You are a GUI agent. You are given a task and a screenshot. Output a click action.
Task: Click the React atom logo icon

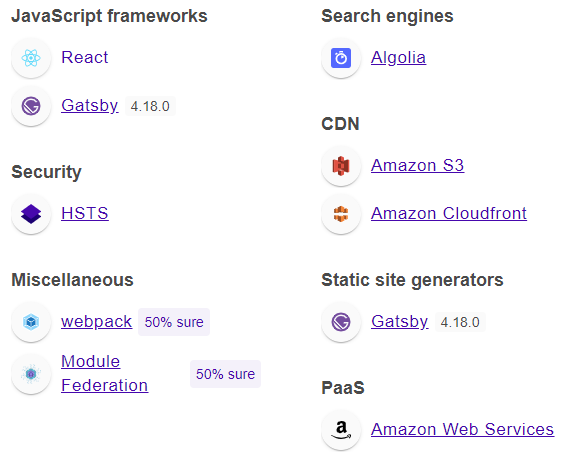tap(31, 58)
